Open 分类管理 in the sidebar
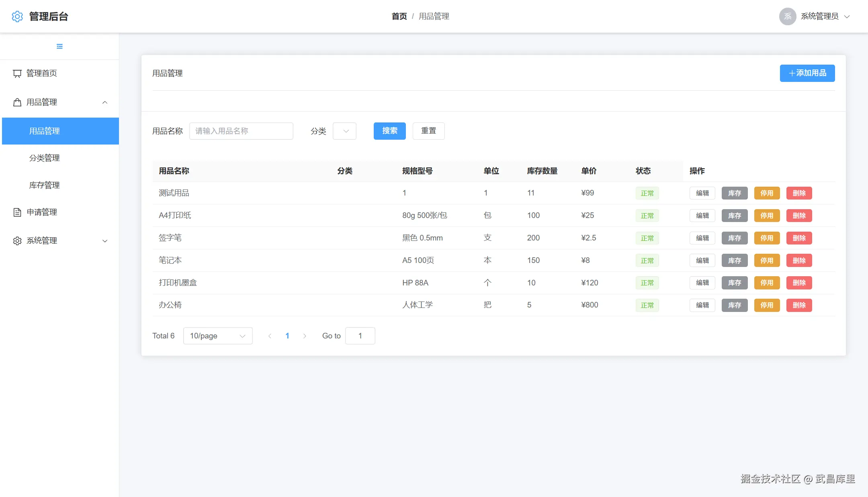 tap(45, 158)
